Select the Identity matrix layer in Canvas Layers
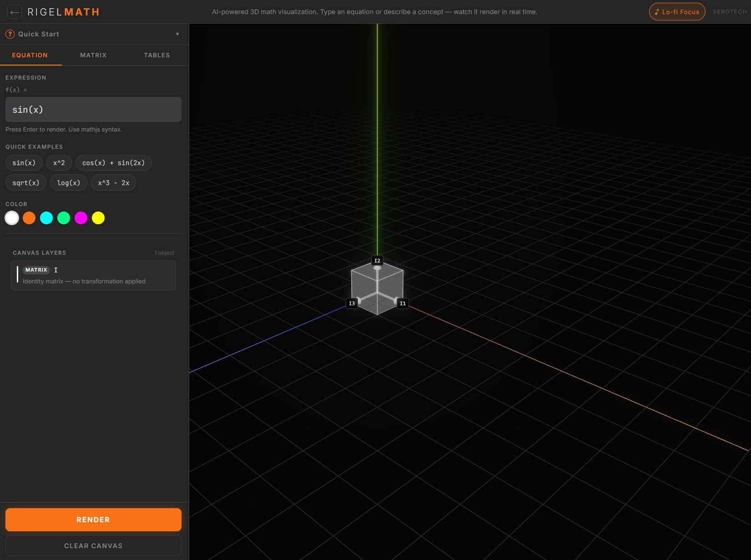The width and height of the screenshot is (751, 560). click(93, 275)
